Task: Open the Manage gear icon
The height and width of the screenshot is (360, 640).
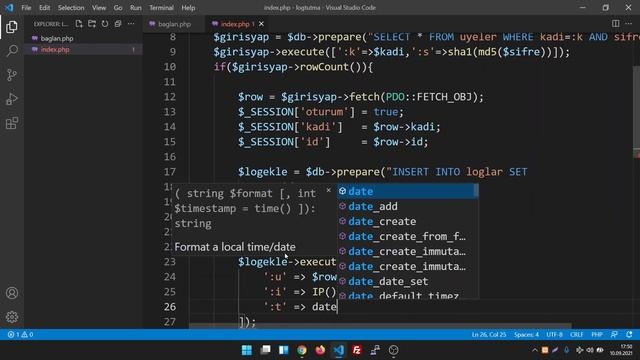Action: point(12,317)
